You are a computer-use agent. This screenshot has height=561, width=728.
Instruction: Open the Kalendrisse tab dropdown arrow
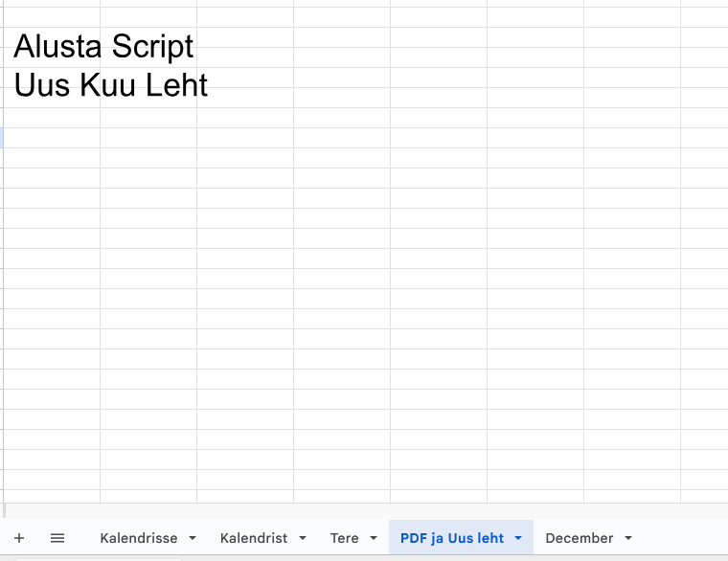[193, 538]
